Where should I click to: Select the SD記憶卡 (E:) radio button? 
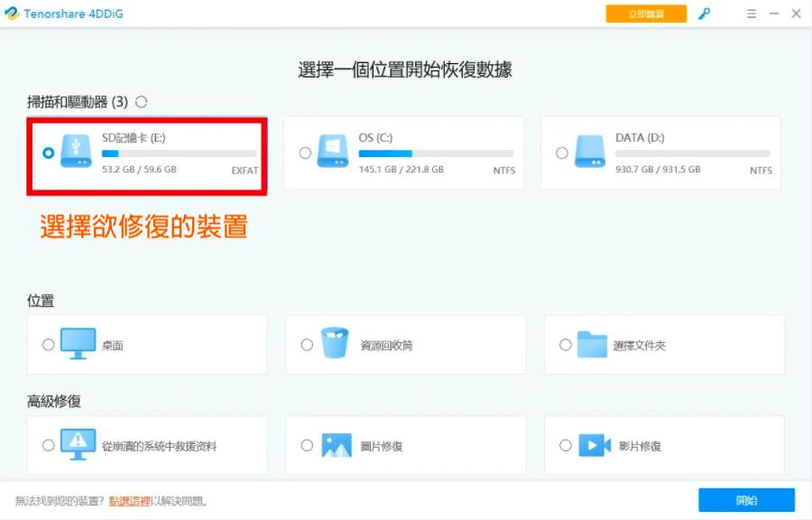[x=48, y=153]
